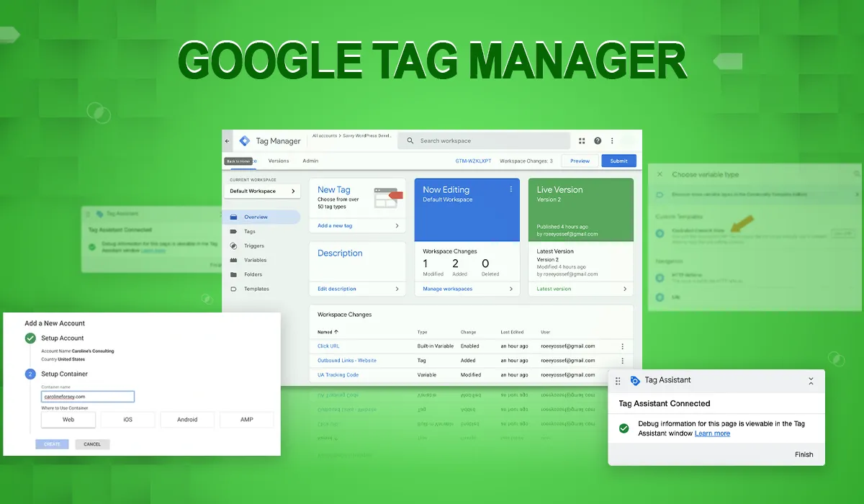864x504 pixels.
Task: Collapse the Tag Assistant popup
Action: [811, 381]
